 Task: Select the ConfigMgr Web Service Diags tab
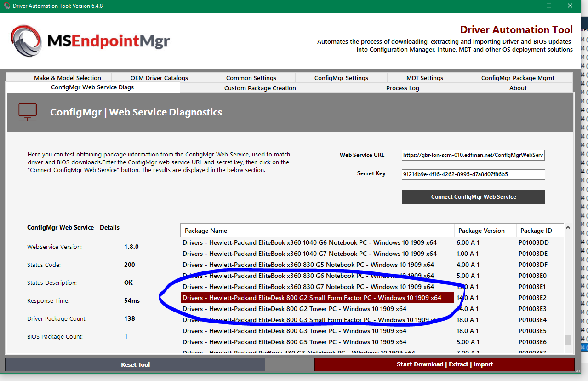click(92, 87)
